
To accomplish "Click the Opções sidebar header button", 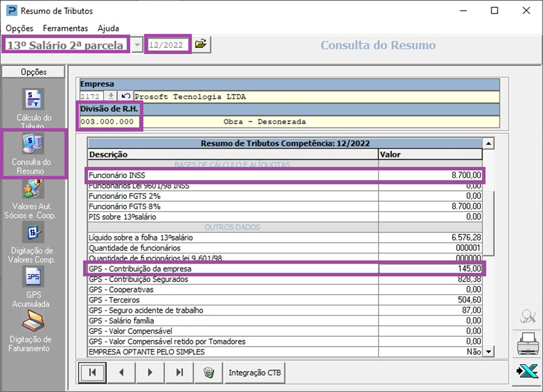I will (33, 72).
